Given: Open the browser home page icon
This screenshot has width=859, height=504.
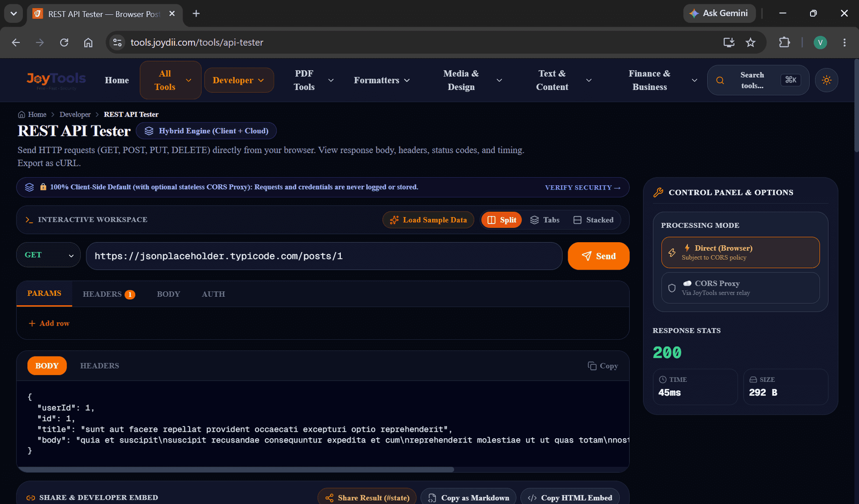Looking at the screenshot, I should click(x=88, y=42).
